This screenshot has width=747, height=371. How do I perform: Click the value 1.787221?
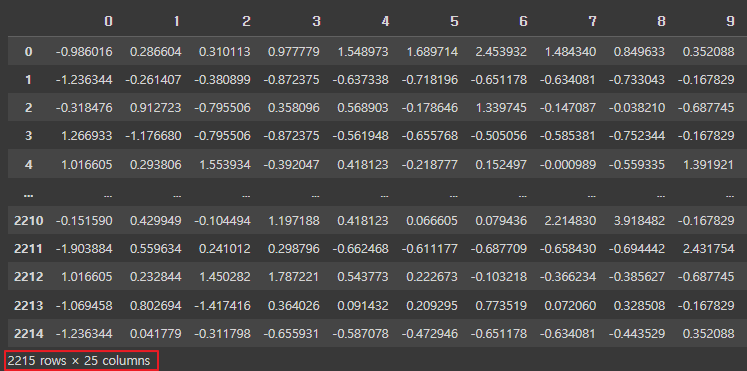(293, 277)
